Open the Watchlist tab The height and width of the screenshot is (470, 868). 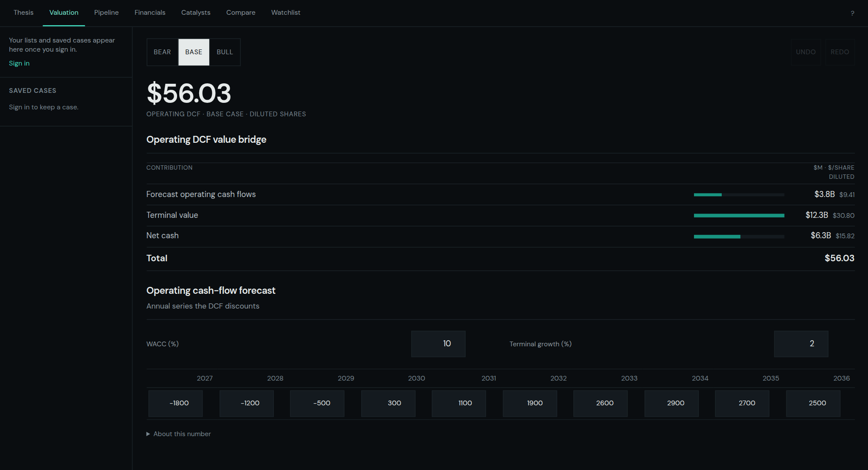click(x=286, y=13)
